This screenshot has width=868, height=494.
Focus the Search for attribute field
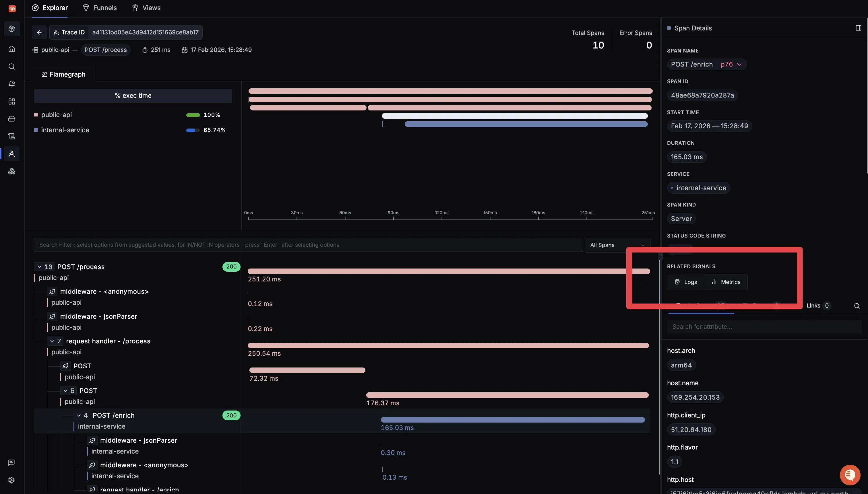[x=764, y=327]
